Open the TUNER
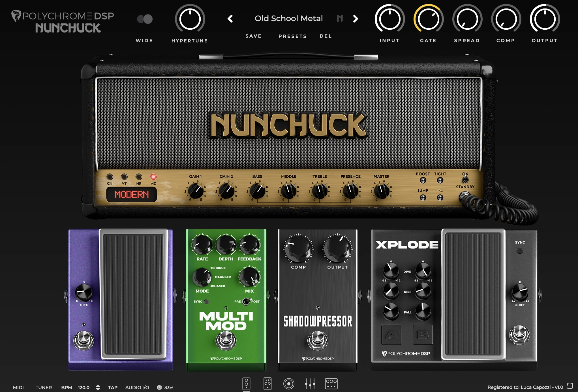Image resolution: width=578 pixels, height=392 pixels. coord(44,387)
